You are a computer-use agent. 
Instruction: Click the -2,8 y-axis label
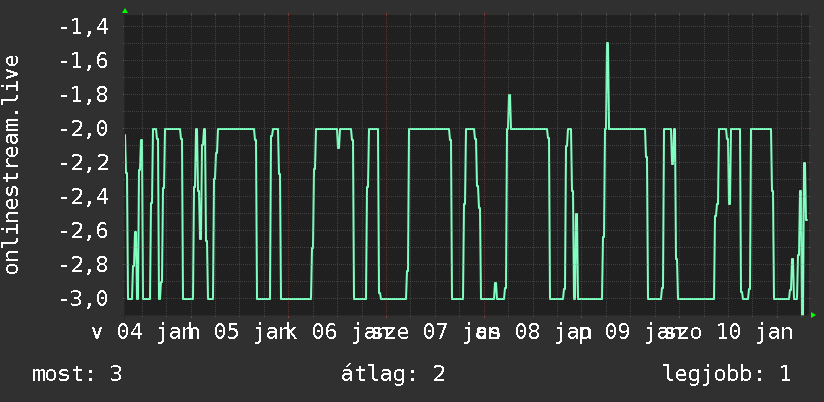coord(84,265)
